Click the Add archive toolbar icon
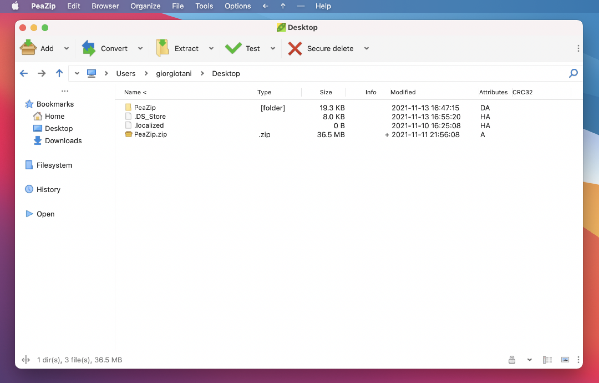The height and width of the screenshot is (383, 599). [x=28, y=48]
